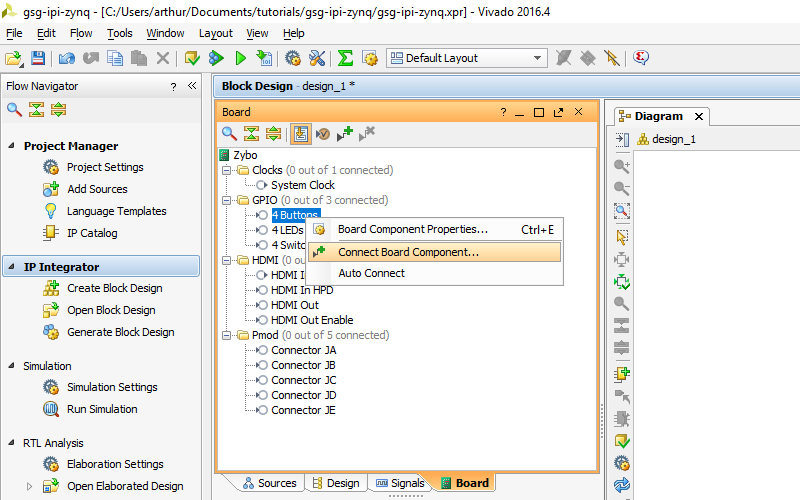Viewport: 800px width, 500px height.
Task: Switch to the Signals tab
Action: click(x=400, y=483)
